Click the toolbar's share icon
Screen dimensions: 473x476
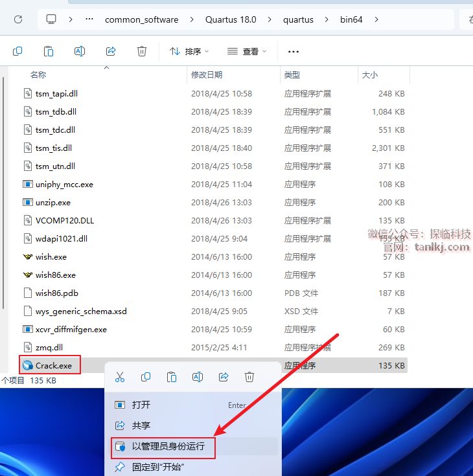coord(111,51)
